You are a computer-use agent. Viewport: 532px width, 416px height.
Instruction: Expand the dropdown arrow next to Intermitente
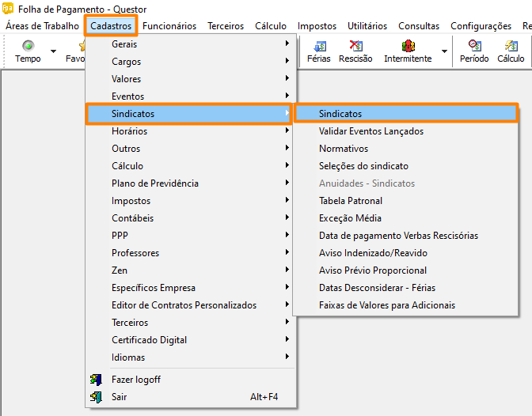tap(444, 51)
